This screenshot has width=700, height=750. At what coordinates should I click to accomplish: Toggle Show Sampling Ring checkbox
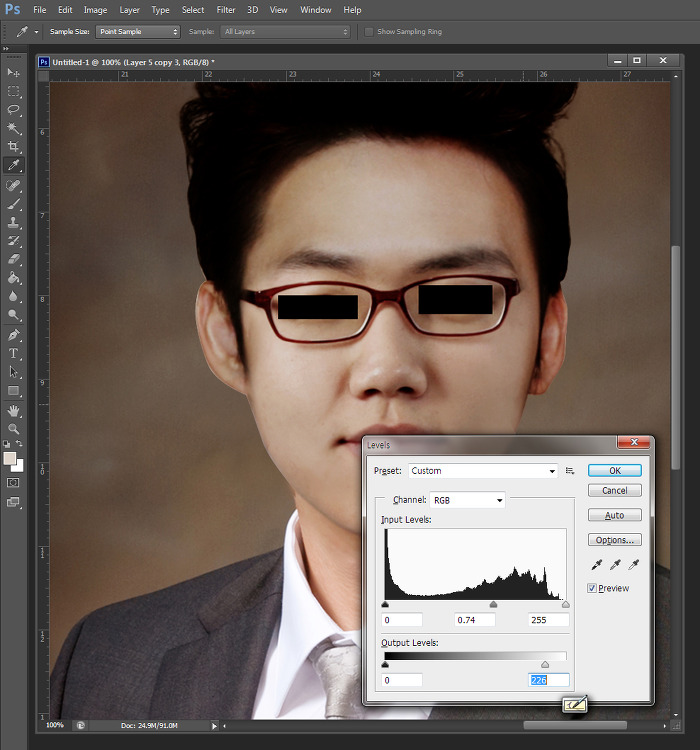point(369,32)
